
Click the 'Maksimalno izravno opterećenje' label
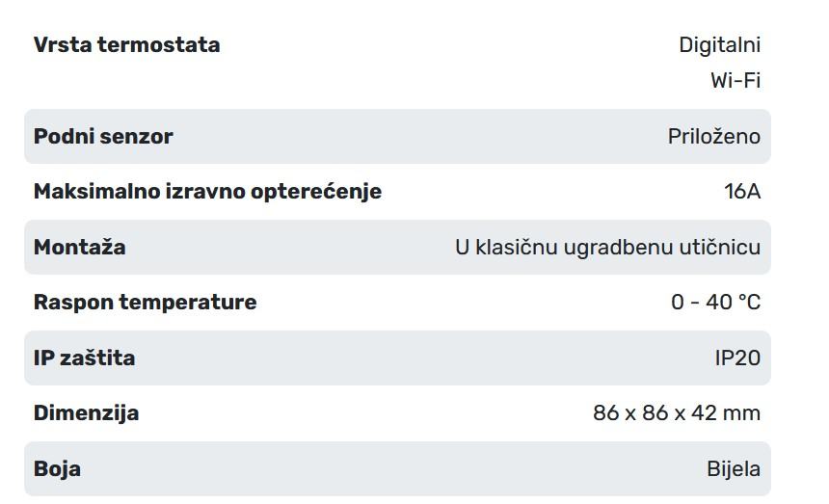[x=207, y=192]
